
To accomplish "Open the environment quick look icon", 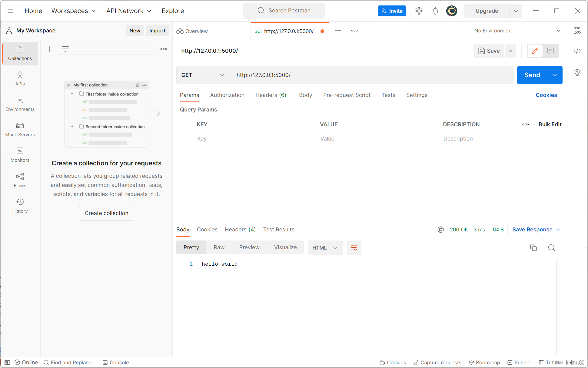I will pos(577,31).
